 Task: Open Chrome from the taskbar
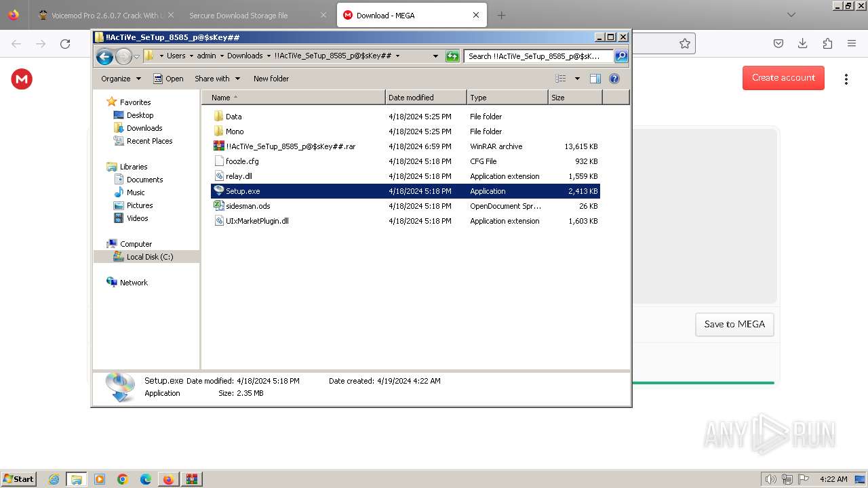point(122,479)
